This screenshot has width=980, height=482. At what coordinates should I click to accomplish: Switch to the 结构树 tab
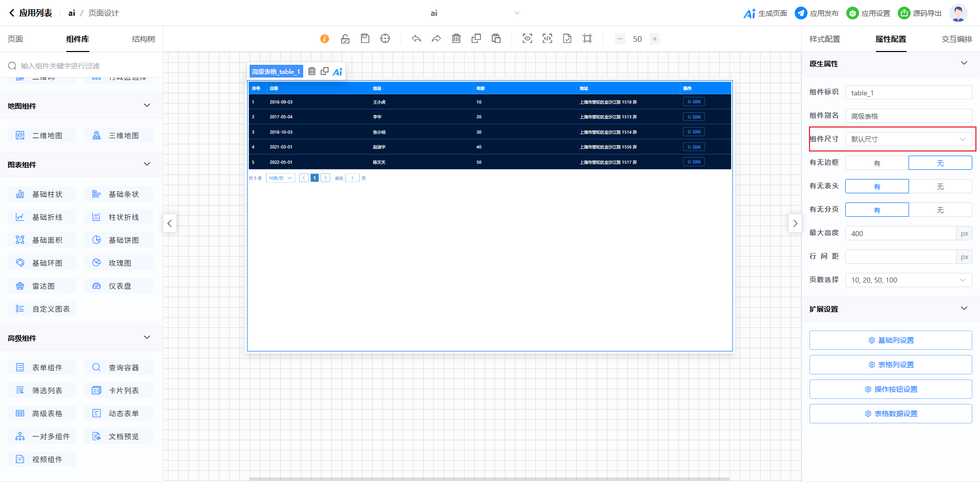pos(143,39)
